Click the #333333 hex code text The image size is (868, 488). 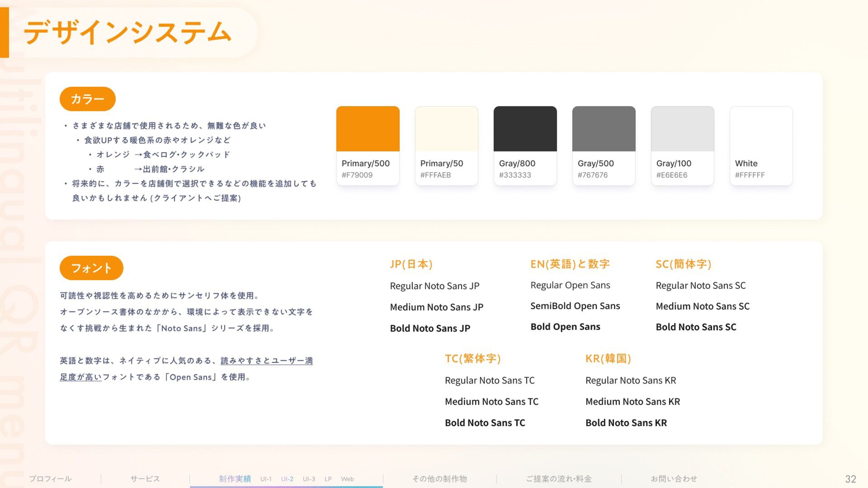[515, 175]
